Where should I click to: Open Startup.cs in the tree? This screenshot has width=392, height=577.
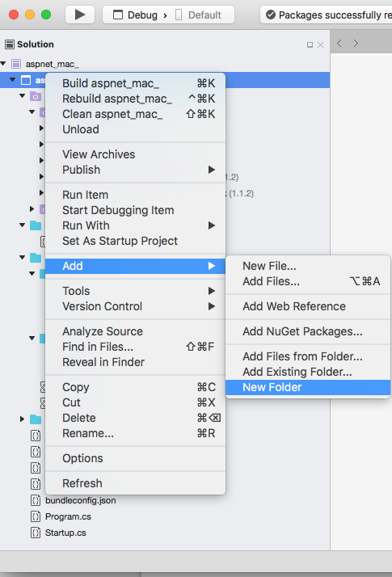tap(65, 533)
